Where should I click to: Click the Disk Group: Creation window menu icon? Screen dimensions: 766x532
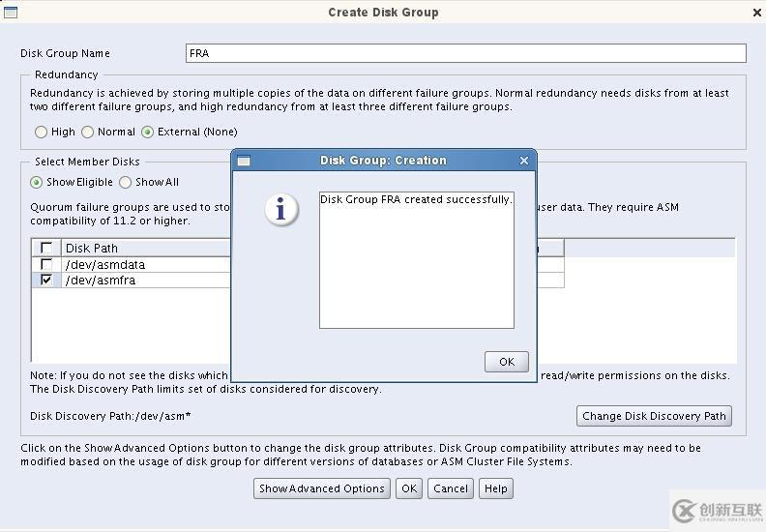pos(244,161)
